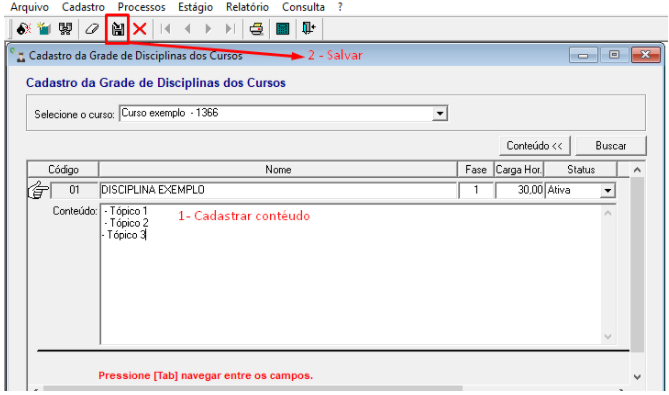The height and width of the screenshot is (395, 669).
Task: Click the padlock icon in the toolbar
Action: [x=23, y=29]
